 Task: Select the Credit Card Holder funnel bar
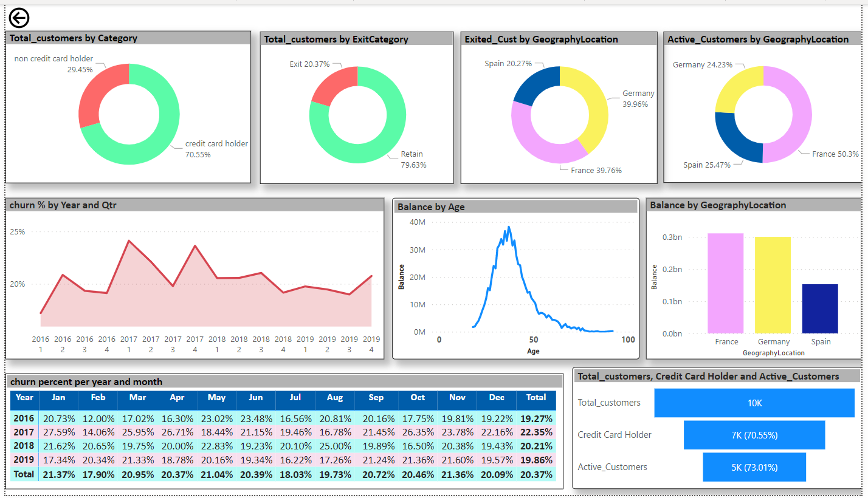(x=754, y=435)
